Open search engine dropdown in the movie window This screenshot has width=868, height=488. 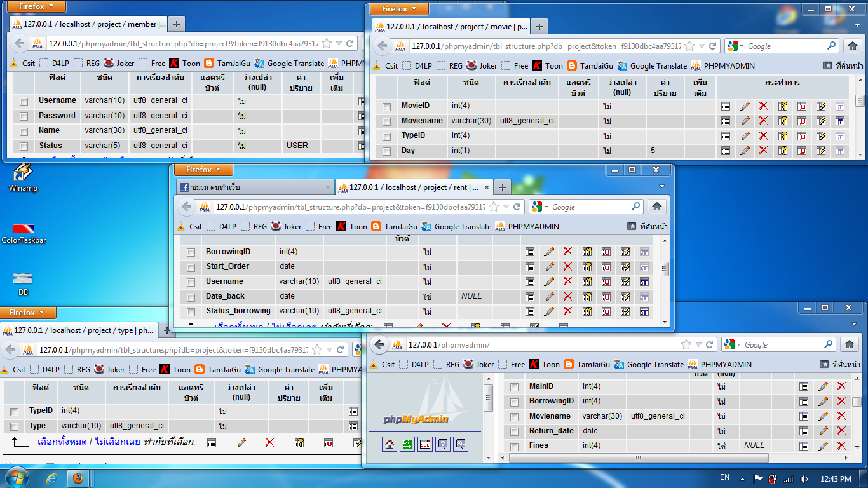coord(736,46)
